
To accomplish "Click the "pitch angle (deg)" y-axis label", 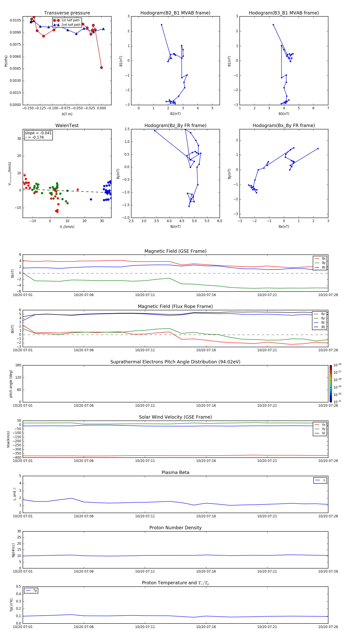I will point(11,384).
